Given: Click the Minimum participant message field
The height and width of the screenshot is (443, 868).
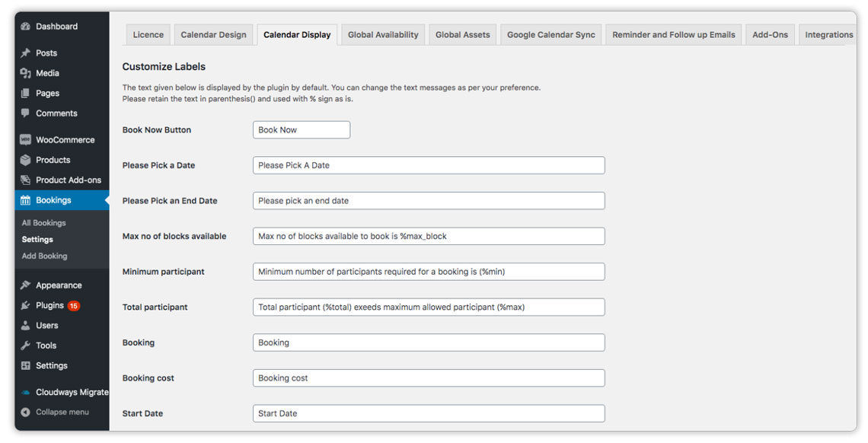Looking at the screenshot, I should (x=429, y=272).
